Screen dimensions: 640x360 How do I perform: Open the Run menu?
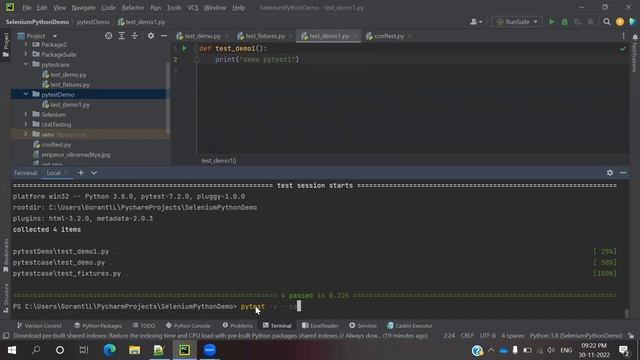pyautogui.click(x=156, y=8)
